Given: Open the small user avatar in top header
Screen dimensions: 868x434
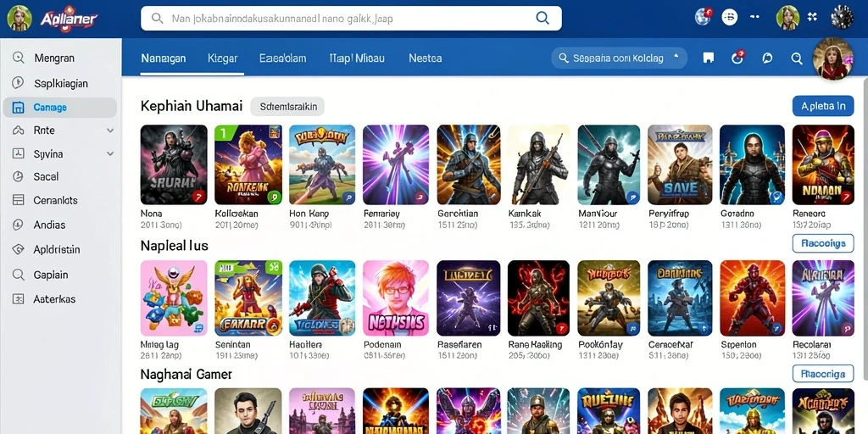Looking at the screenshot, I should pos(787,17).
